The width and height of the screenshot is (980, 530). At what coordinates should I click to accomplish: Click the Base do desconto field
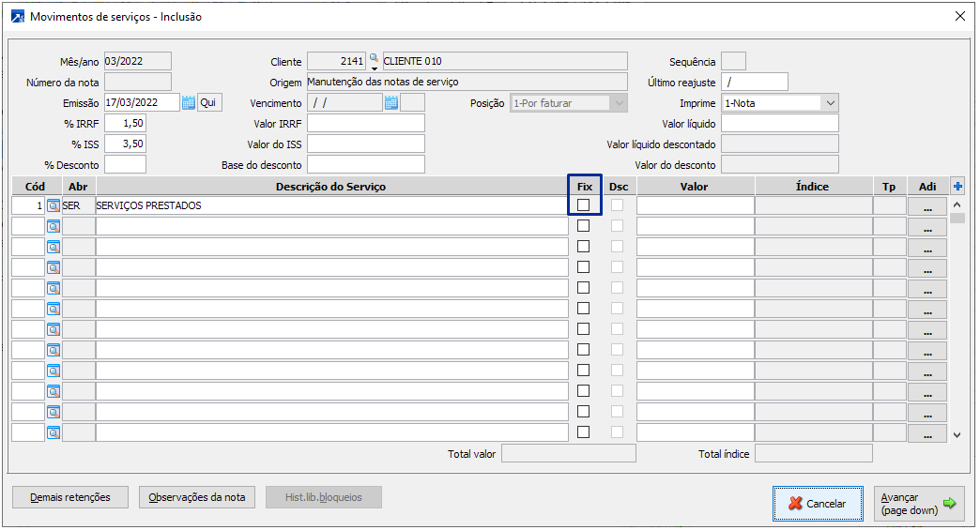point(366,164)
